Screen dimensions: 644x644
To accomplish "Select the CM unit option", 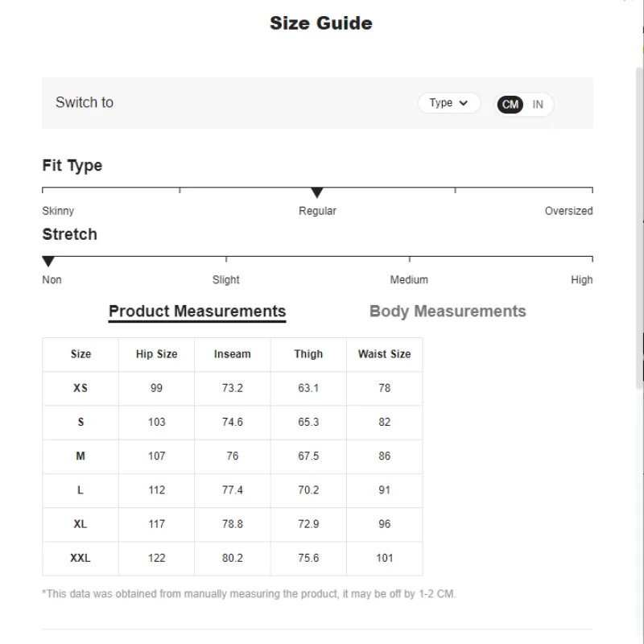I will click(510, 105).
